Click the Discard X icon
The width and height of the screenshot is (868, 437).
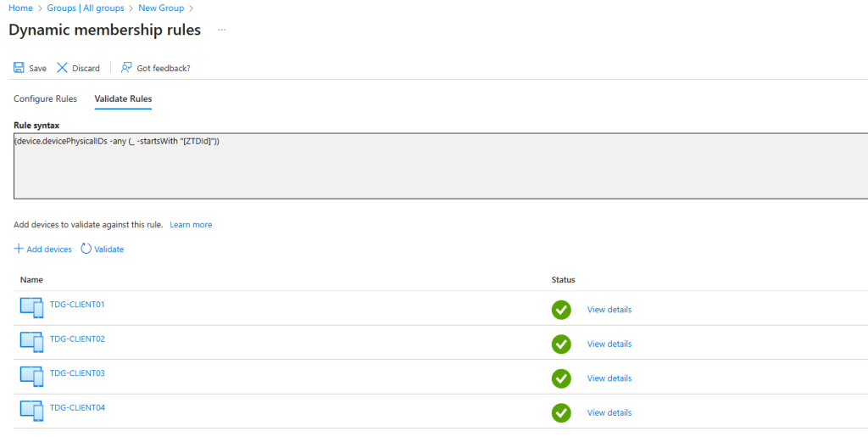62,68
